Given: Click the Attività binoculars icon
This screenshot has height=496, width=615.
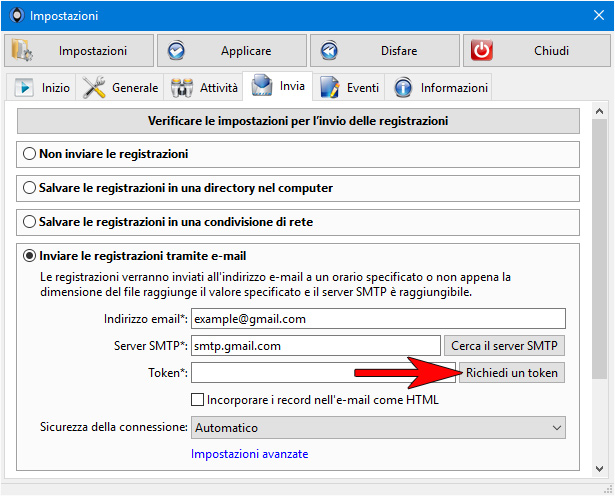Looking at the screenshot, I should pyautogui.click(x=182, y=87).
